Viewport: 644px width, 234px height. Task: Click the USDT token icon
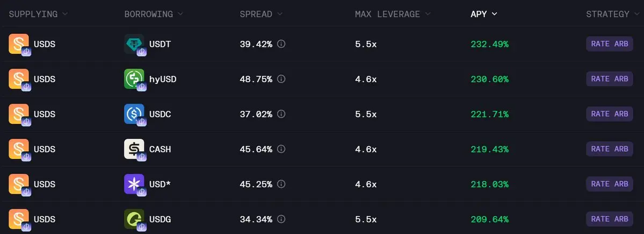point(134,44)
